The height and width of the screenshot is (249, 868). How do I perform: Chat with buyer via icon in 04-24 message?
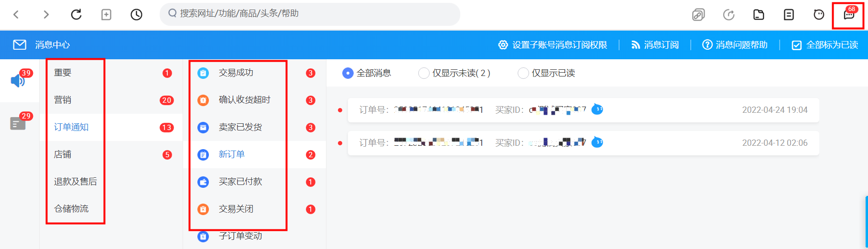(x=597, y=109)
